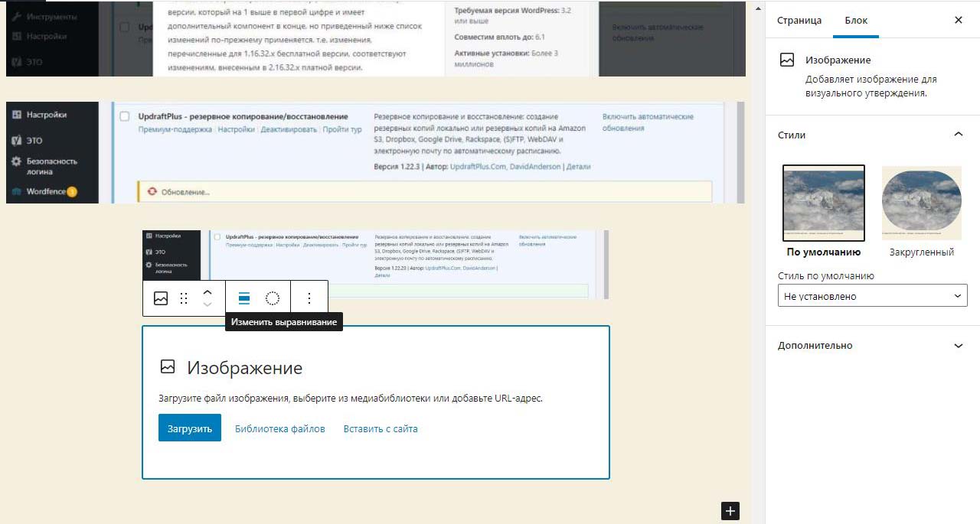Open the default style dropdown "Не установлено"
The width and height of the screenshot is (980, 524).
872,296
